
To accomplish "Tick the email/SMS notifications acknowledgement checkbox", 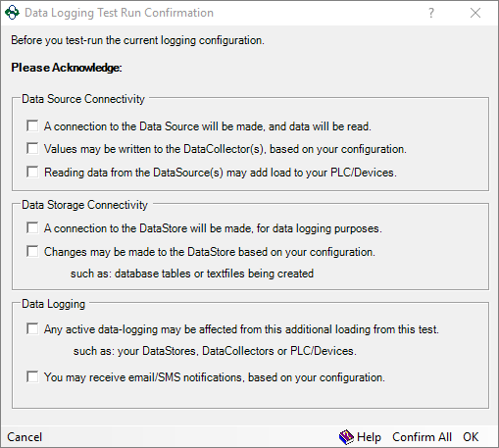I will pos(32,376).
